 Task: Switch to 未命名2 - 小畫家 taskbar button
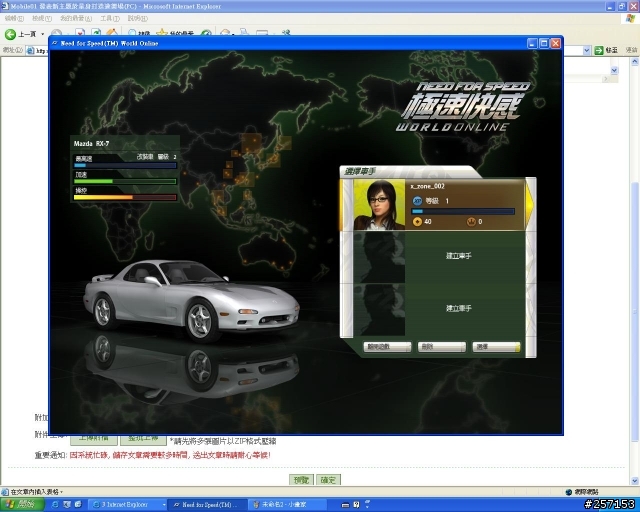coord(287,505)
